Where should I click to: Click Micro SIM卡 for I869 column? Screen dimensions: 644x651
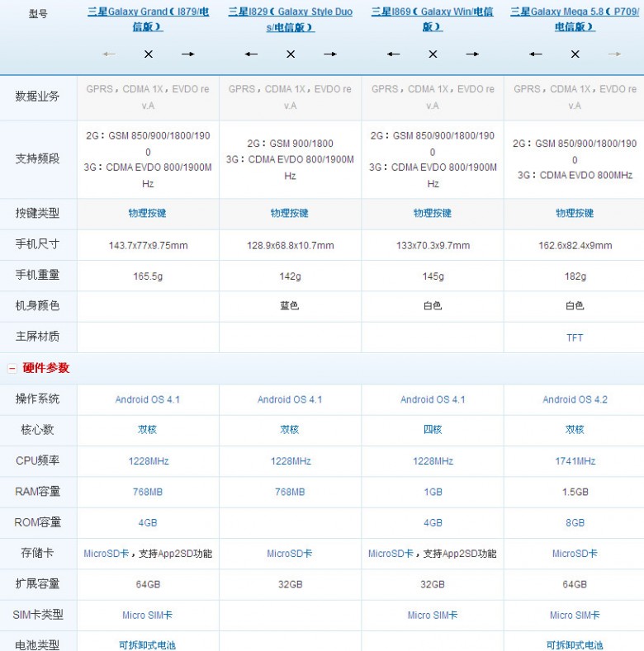coord(433,616)
